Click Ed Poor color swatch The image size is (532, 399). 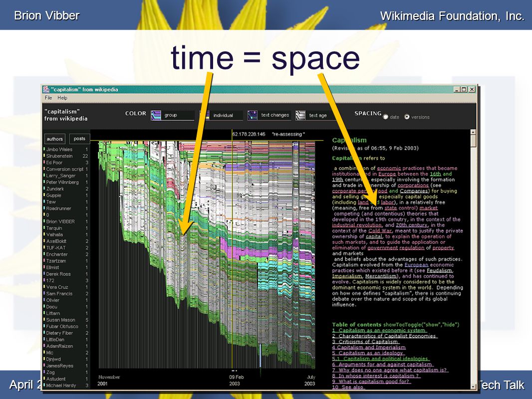coord(44,163)
